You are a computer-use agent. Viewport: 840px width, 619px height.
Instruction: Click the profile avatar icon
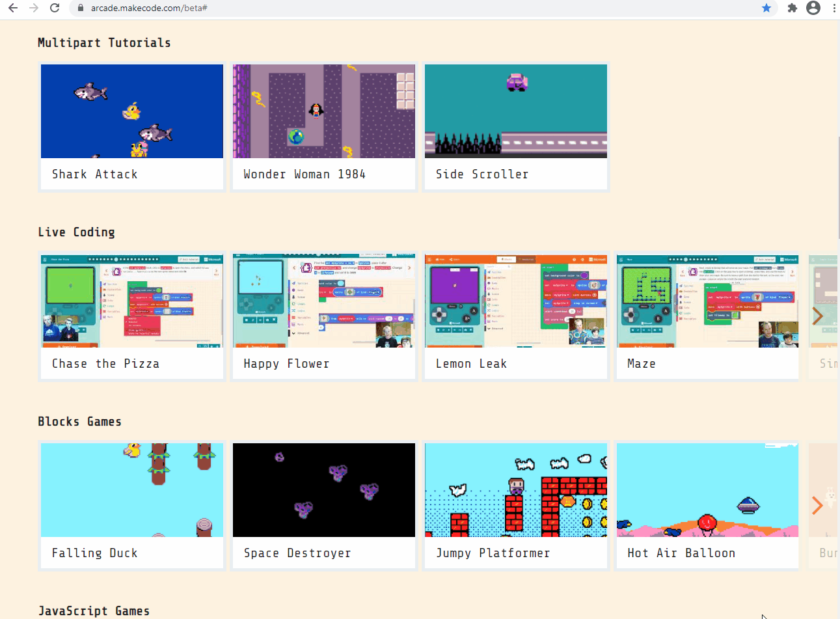813,8
